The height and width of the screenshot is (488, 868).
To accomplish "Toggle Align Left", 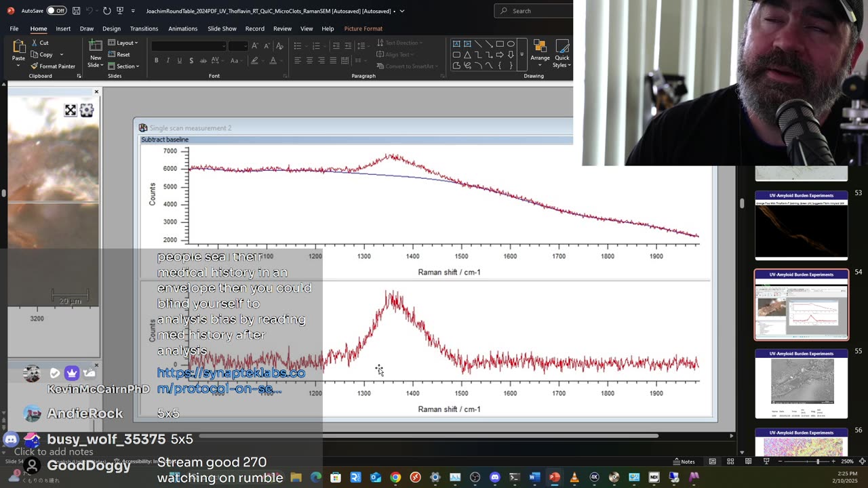I will (297, 60).
